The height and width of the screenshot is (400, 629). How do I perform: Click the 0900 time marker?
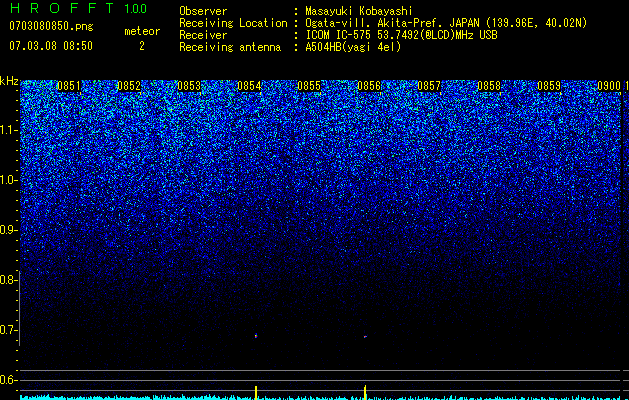point(609,86)
